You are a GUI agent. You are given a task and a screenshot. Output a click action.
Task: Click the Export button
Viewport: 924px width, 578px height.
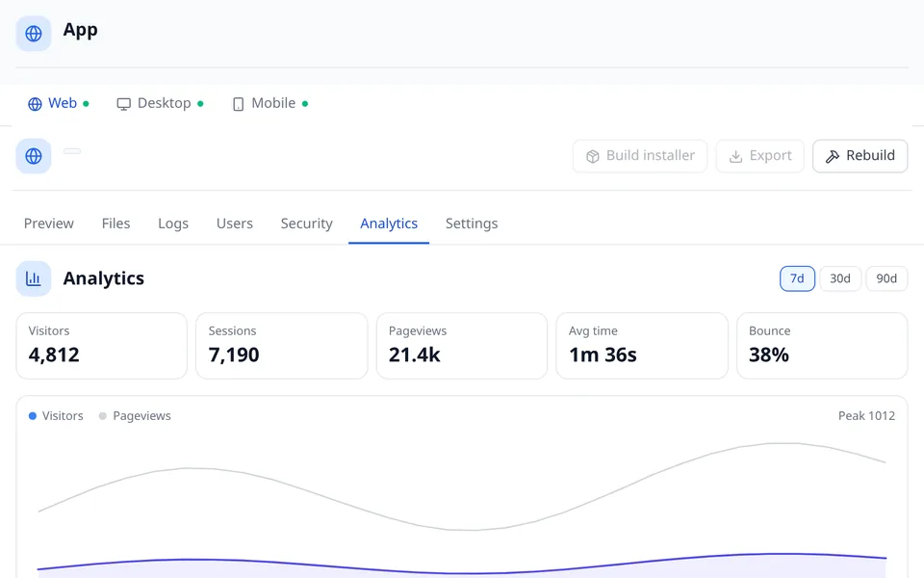[x=760, y=156]
